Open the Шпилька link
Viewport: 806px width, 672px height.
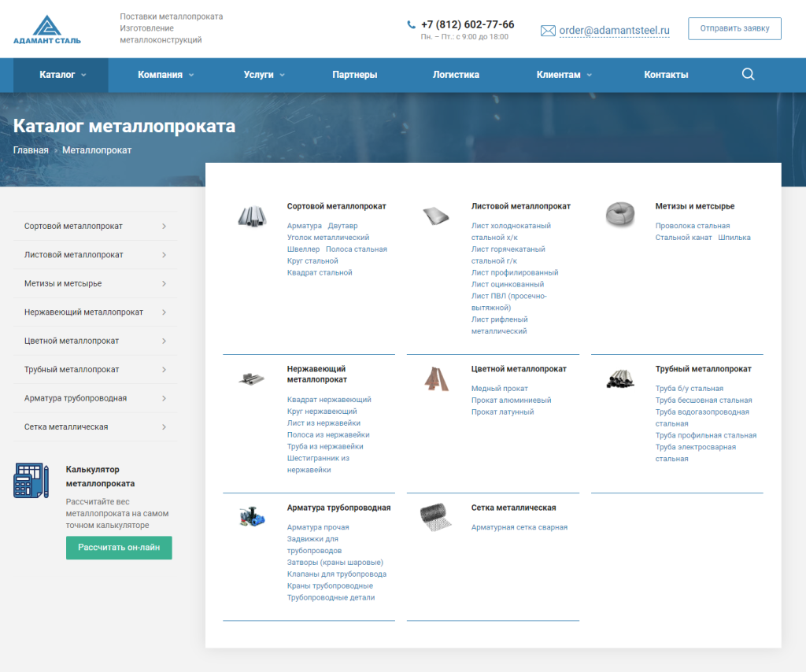(x=734, y=238)
